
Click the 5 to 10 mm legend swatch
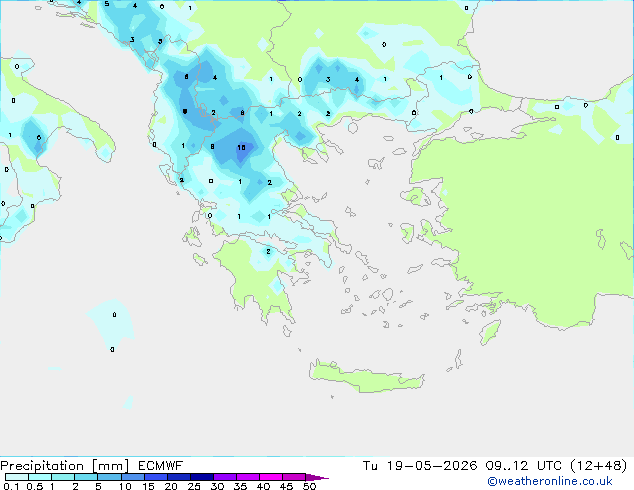click(x=109, y=477)
